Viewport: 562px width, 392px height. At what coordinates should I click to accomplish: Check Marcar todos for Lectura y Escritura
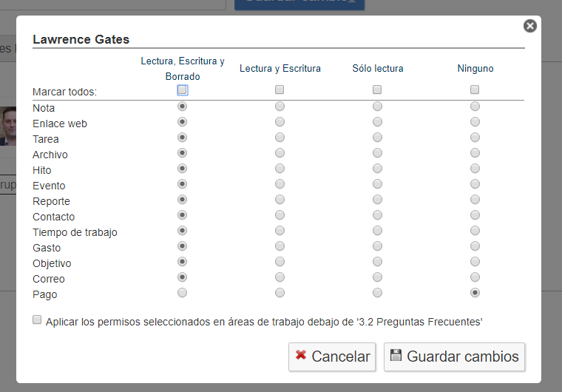coord(280,89)
